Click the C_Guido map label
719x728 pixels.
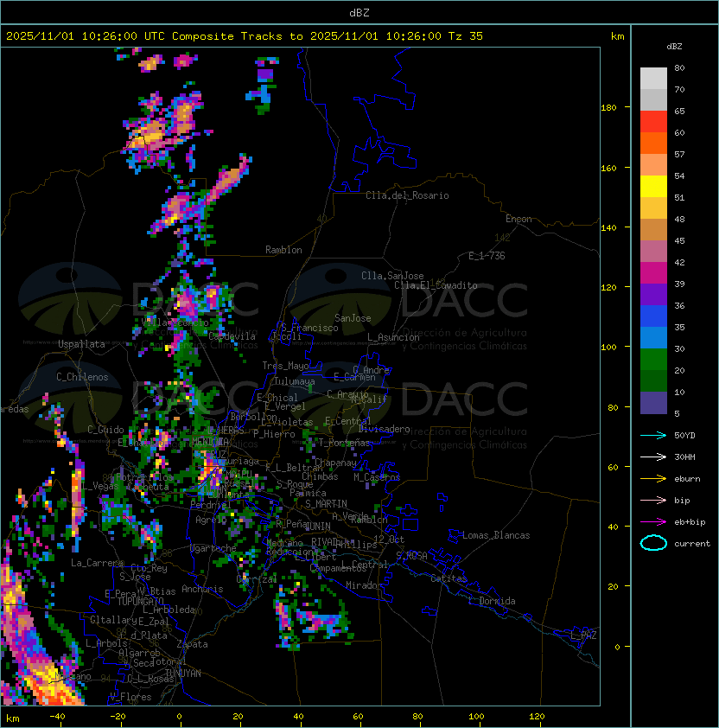point(105,430)
